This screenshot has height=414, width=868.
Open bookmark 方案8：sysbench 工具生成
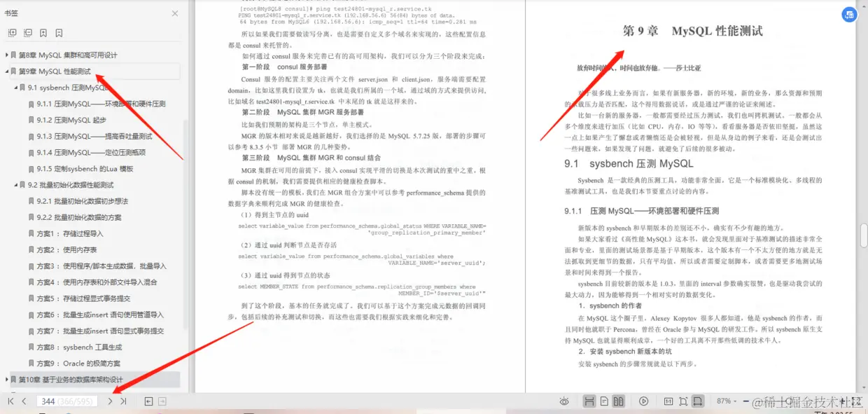(79, 347)
